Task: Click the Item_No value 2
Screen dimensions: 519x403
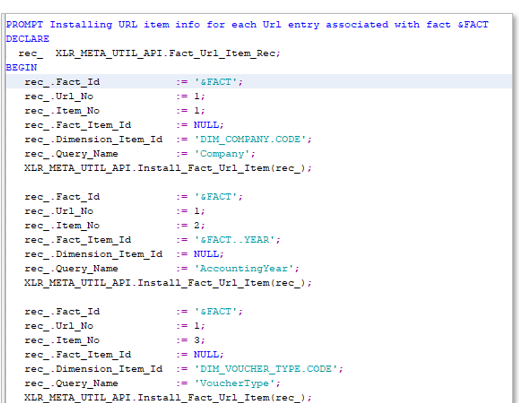Action: tap(197, 225)
